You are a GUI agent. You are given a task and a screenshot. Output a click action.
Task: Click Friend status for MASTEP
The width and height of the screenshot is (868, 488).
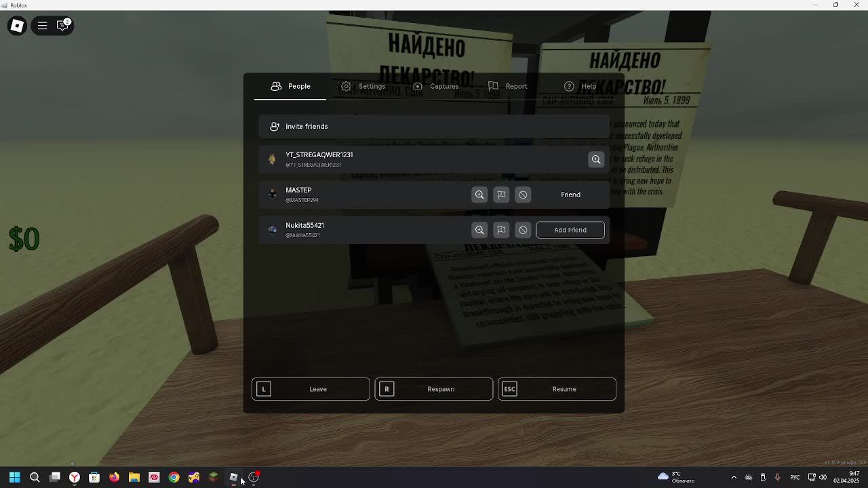click(570, 195)
